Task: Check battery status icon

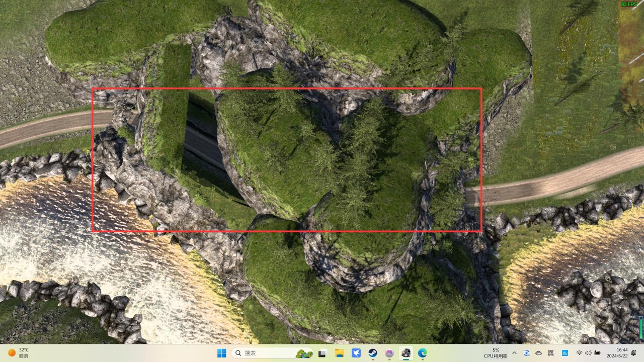Action: [598, 353]
